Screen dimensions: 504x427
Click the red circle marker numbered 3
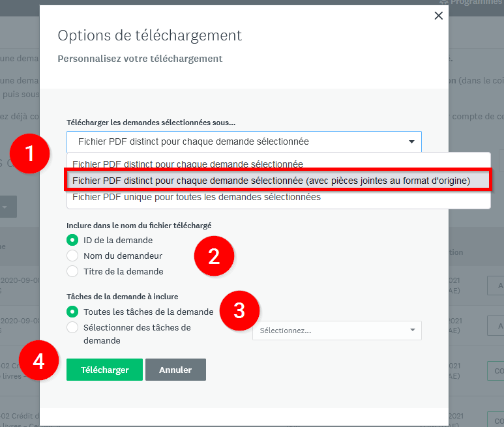click(x=239, y=310)
